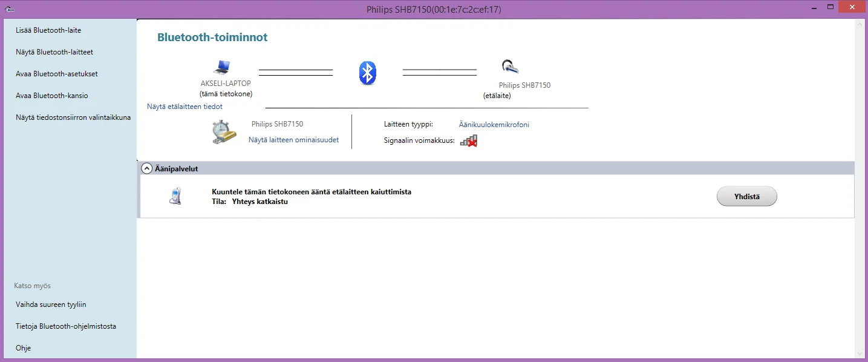Click Näytä etälaitteen tiedot link

coord(184,107)
